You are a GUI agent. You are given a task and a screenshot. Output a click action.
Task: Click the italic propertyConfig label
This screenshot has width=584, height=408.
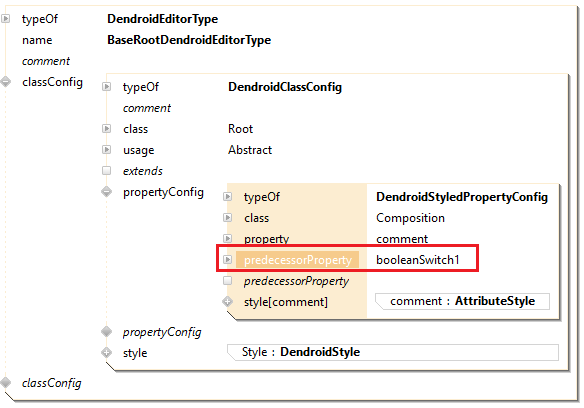tap(162, 332)
